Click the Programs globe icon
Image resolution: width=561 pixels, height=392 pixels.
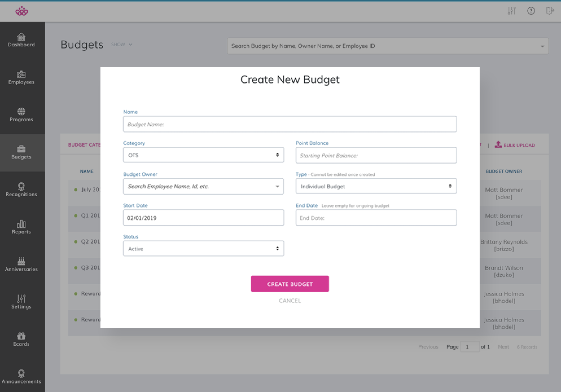[x=21, y=112]
